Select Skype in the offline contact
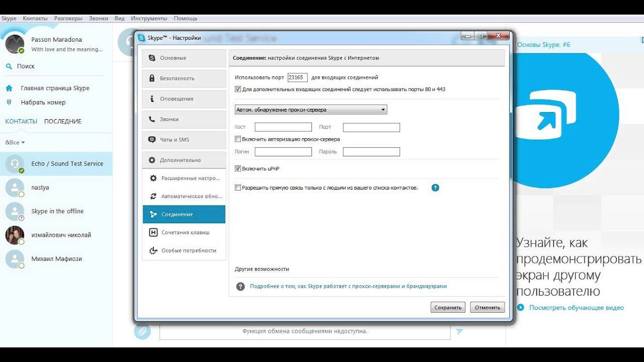This screenshot has width=644, height=362. pyautogui.click(x=56, y=211)
